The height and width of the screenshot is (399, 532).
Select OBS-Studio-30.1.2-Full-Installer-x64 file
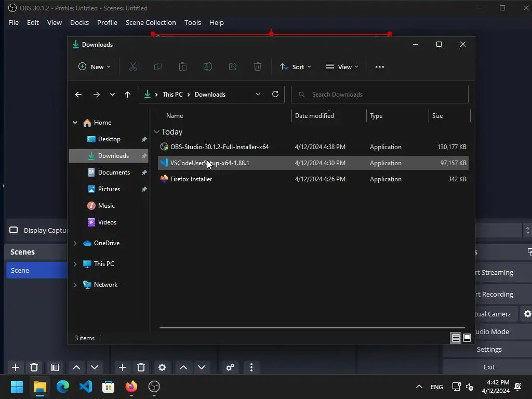313,147
